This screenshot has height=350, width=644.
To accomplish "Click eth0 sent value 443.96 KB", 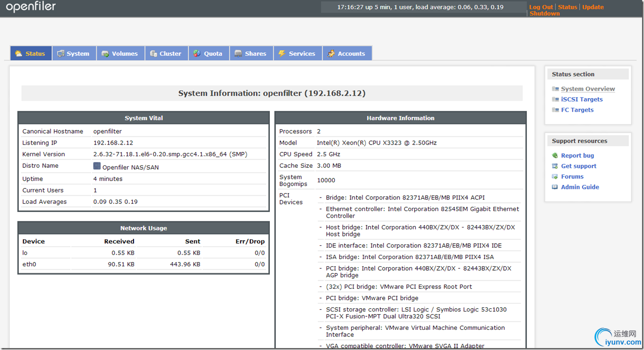I will (185, 264).
